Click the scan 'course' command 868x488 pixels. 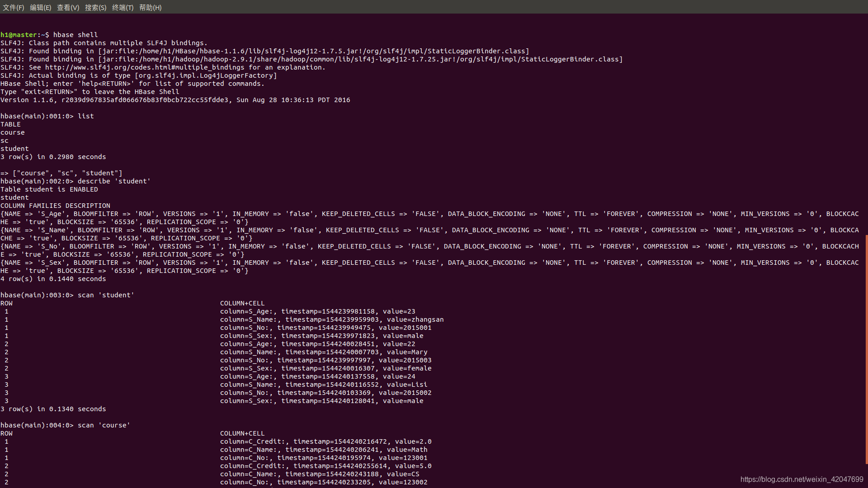pos(104,425)
